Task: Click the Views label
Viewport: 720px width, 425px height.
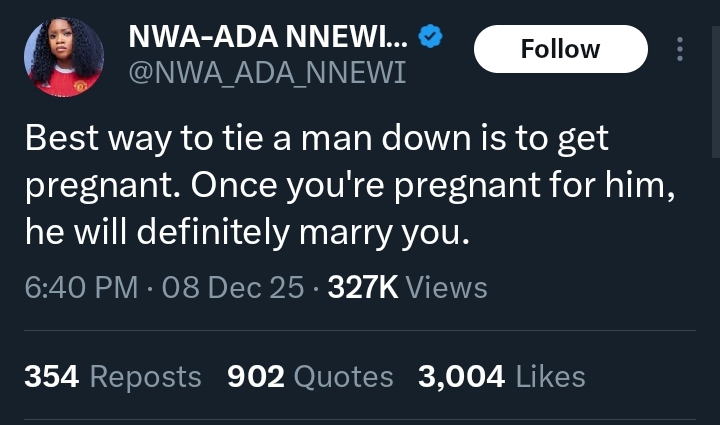Action: coord(447,288)
